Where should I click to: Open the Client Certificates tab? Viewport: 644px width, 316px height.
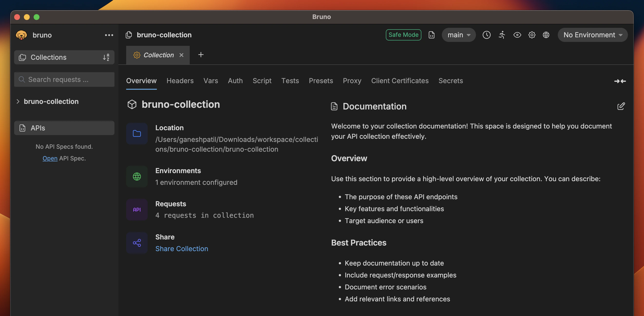pos(400,80)
